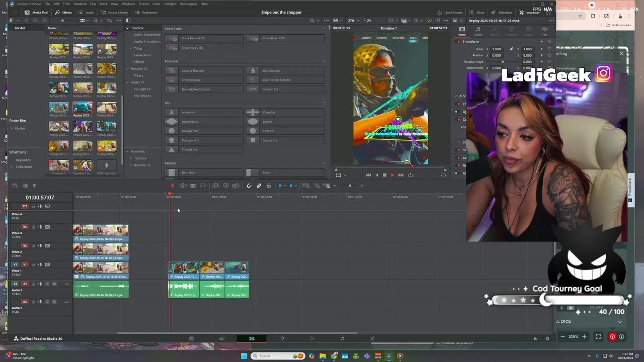Open the Metadata panel

(x=502, y=12)
